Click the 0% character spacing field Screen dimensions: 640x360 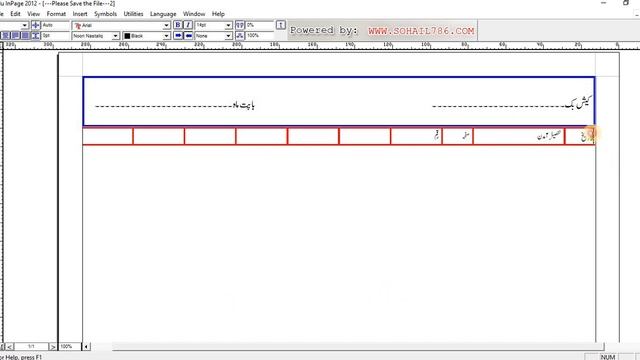(259, 25)
